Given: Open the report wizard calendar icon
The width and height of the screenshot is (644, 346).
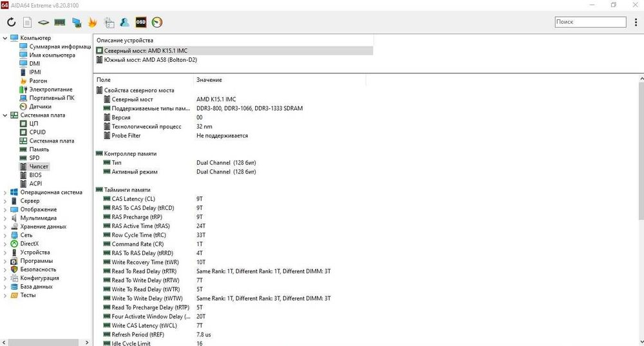Looking at the screenshot, I should coord(109,22).
